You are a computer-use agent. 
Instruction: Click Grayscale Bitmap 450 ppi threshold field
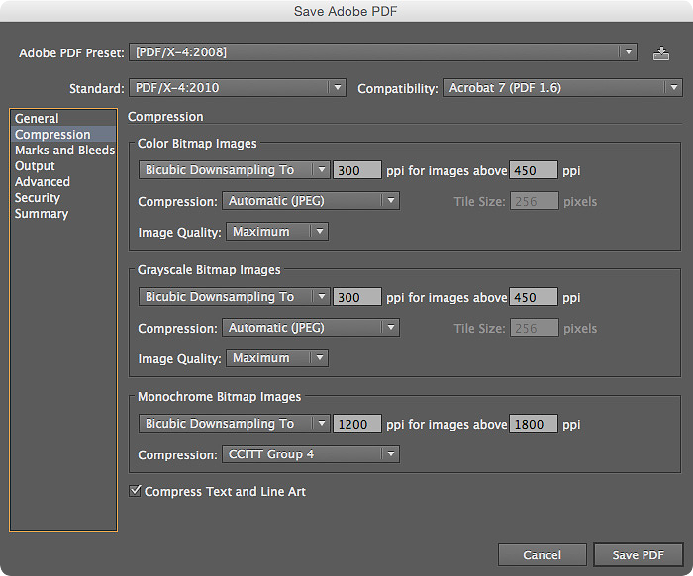pyautogui.click(x=533, y=297)
